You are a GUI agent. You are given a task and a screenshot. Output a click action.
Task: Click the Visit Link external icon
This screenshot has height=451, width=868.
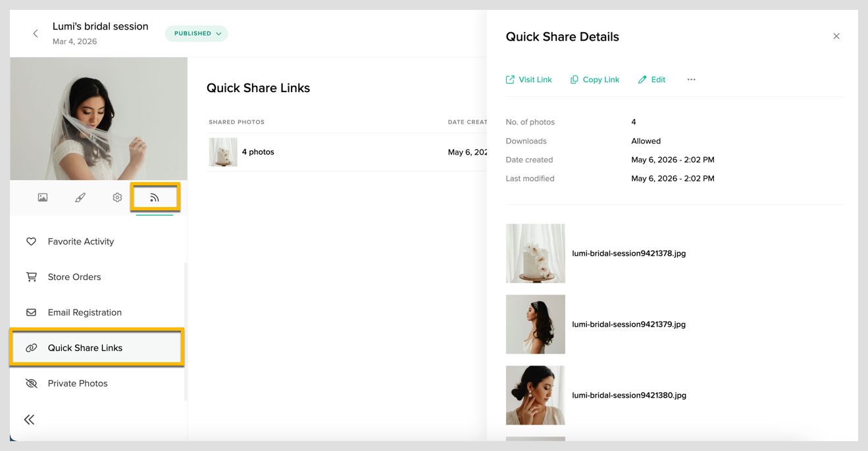click(510, 80)
